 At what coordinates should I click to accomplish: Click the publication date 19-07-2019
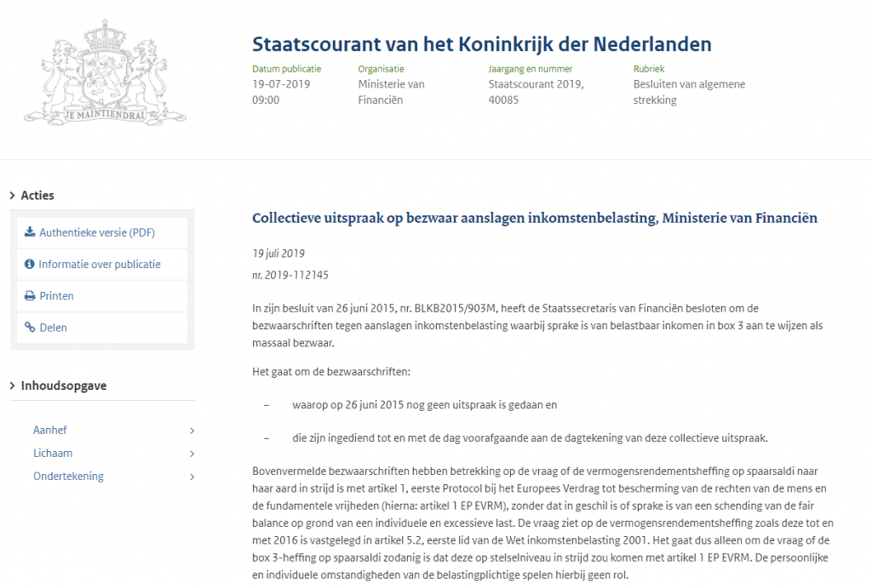pos(281,84)
